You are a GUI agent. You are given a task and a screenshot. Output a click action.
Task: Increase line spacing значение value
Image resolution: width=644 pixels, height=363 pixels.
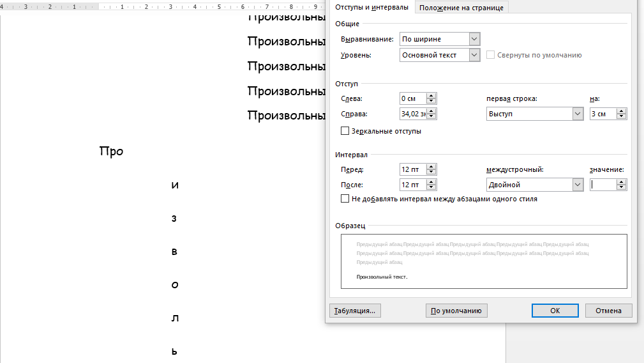(x=622, y=181)
